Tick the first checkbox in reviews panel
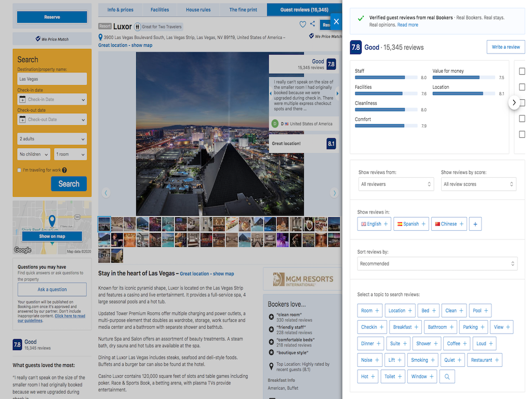Image resolution: width=532 pixels, height=399 pixels. 522,71
